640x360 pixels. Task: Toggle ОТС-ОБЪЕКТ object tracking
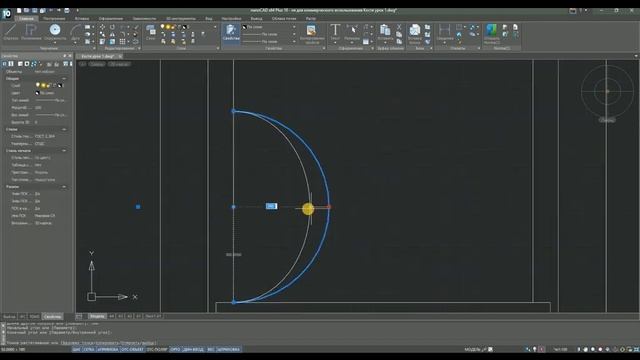[132, 349]
